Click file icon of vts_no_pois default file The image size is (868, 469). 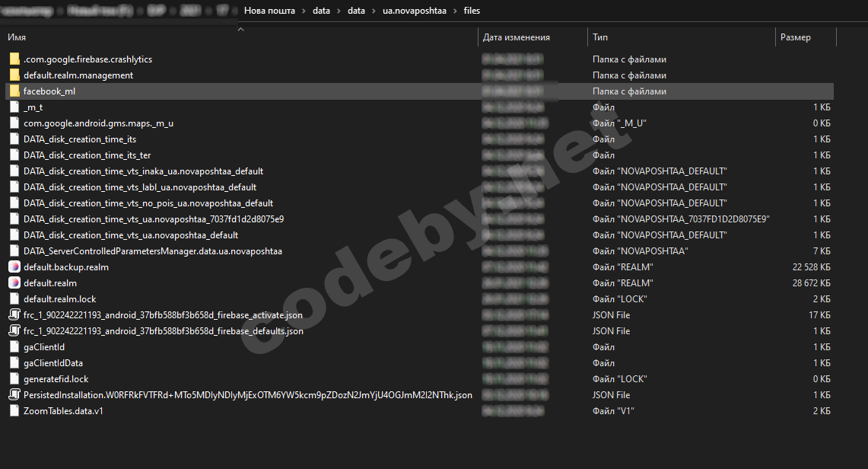14,203
